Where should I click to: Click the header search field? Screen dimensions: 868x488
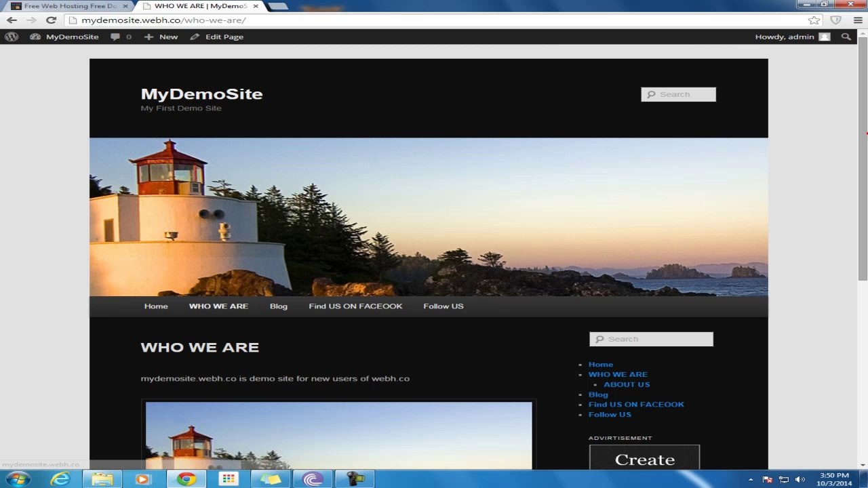coord(678,94)
